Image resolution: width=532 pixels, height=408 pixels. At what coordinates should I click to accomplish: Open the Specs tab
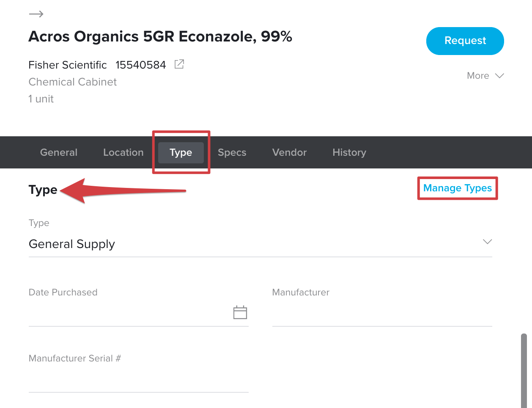click(232, 152)
